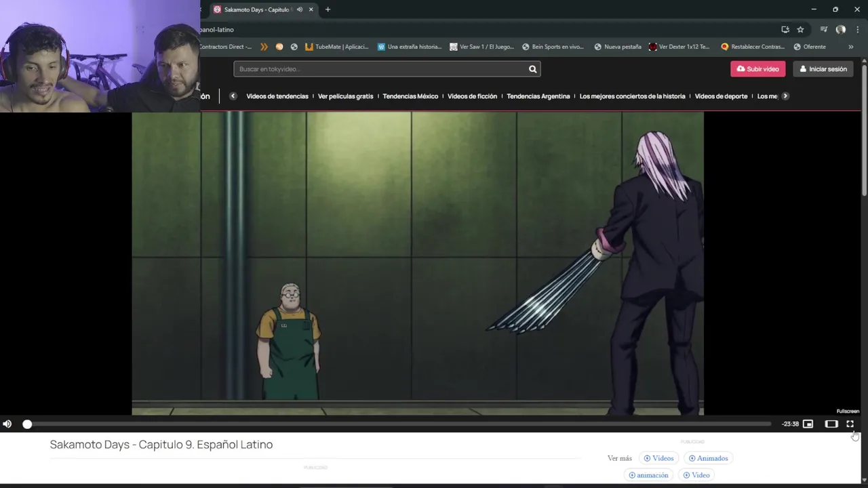Click the globe bookmark before TubeMate

tap(294, 47)
